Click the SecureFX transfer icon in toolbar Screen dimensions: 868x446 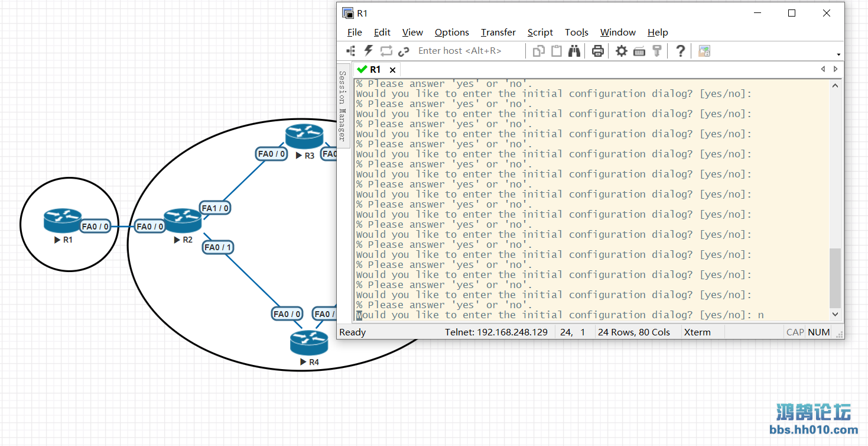(704, 51)
